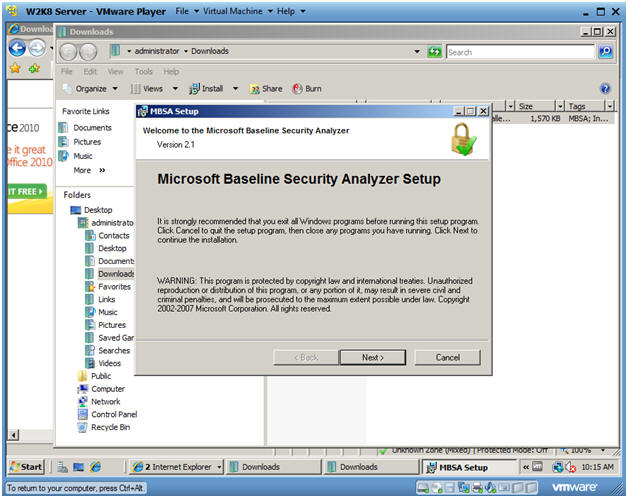Open Virtual Machine menu in VMware Player
Viewport: 628px width, 498px height.
click(238, 11)
